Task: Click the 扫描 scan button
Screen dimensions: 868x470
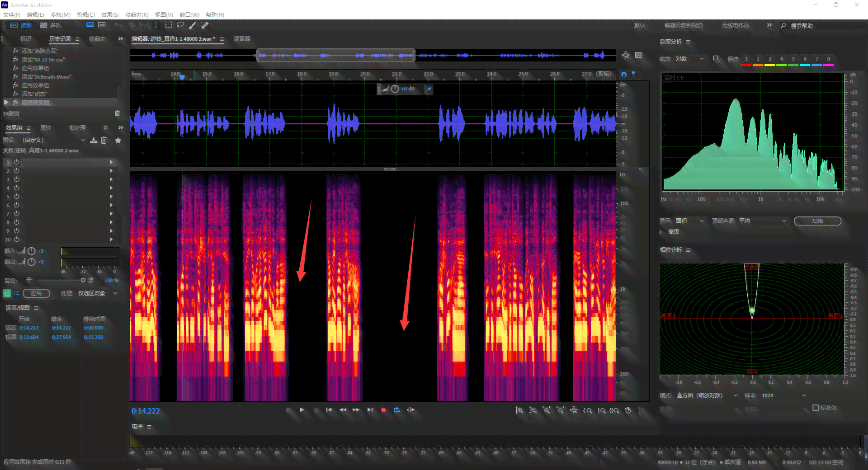Action: click(817, 221)
